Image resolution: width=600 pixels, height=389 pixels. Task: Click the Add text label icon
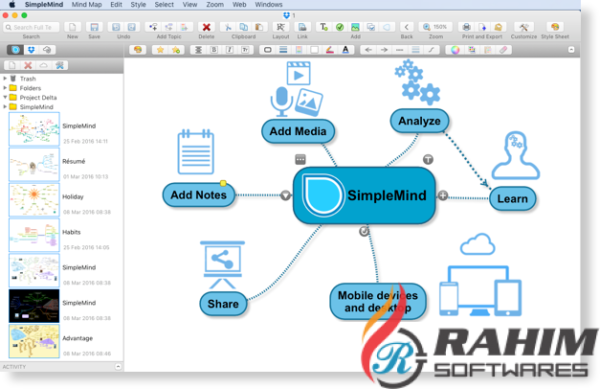click(x=324, y=27)
